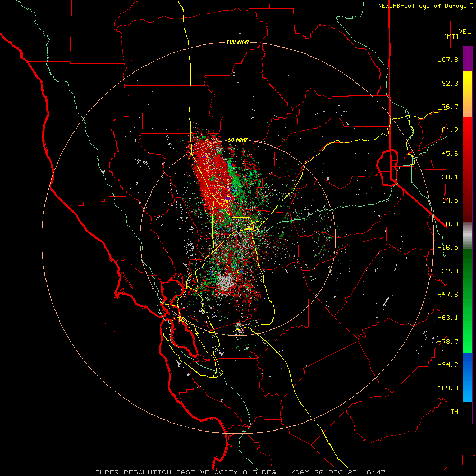Select the 14.5 scale value
This screenshot has height=476, width=476.
(450, 200)
